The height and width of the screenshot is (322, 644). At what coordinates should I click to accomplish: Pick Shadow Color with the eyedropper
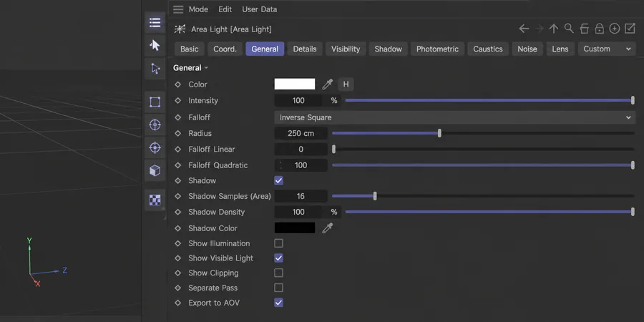(327, 228)
